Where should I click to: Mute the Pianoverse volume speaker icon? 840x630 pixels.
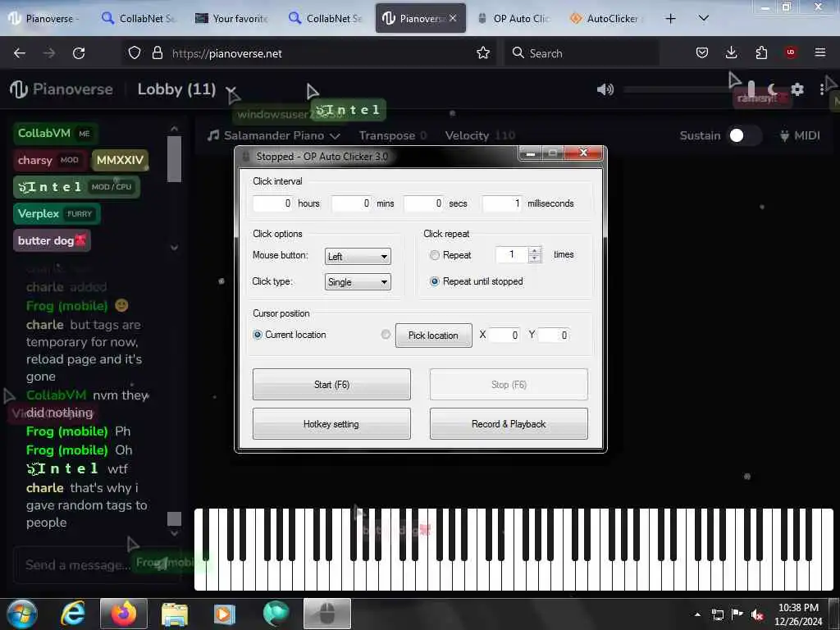click(x=605, y=89)
